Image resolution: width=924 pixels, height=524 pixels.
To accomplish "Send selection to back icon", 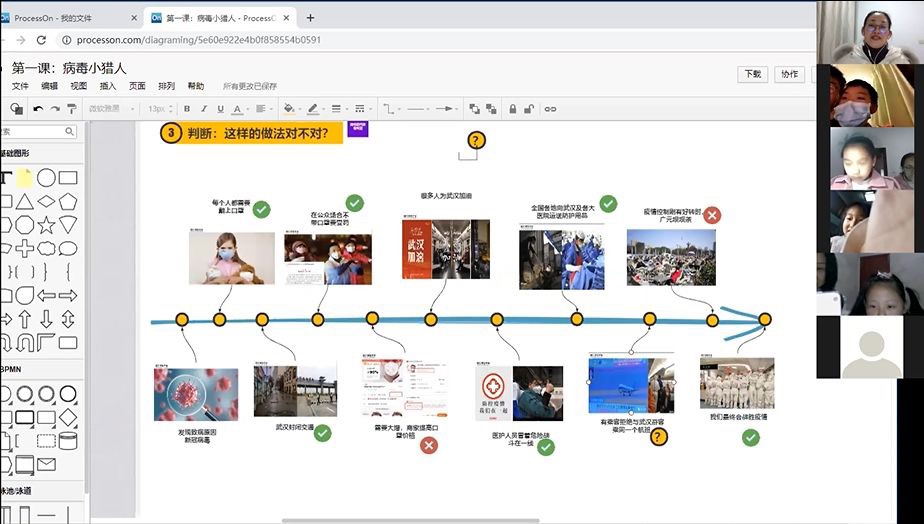I will pos(491,108).
